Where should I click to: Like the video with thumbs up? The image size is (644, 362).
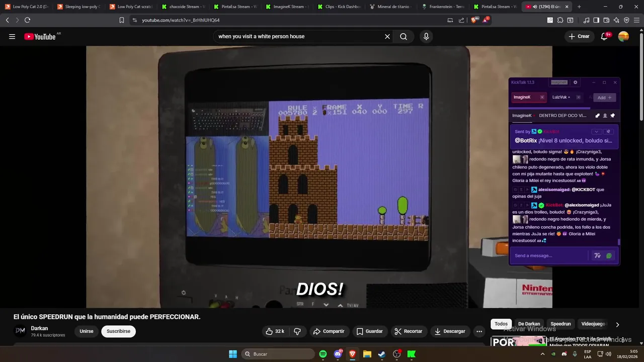(275, 331)
